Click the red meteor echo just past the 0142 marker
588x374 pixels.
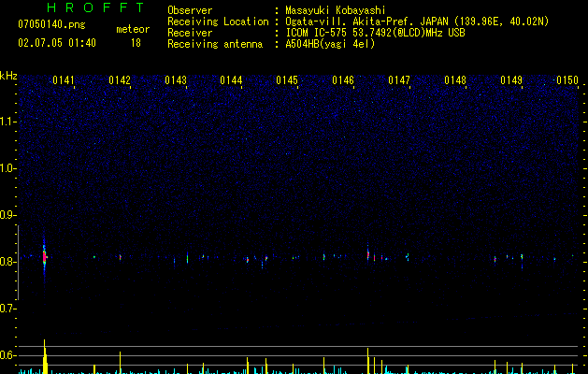click(x=121, y=257)
